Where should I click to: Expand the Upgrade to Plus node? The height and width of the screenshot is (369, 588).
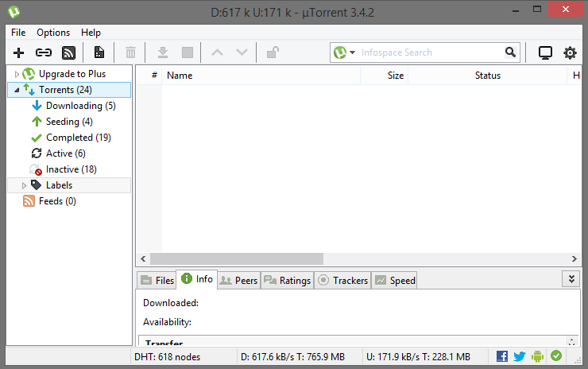pos(17,74)
